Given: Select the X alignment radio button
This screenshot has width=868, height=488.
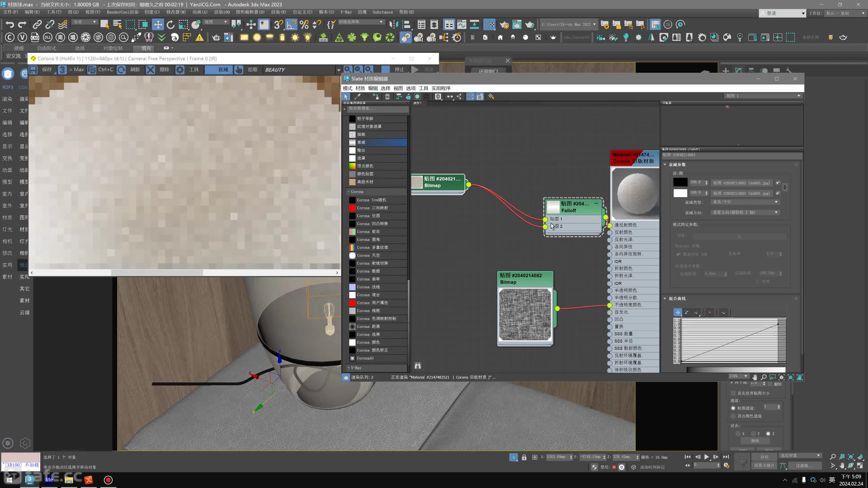Looking at the screenshot, I should point(738,433).
